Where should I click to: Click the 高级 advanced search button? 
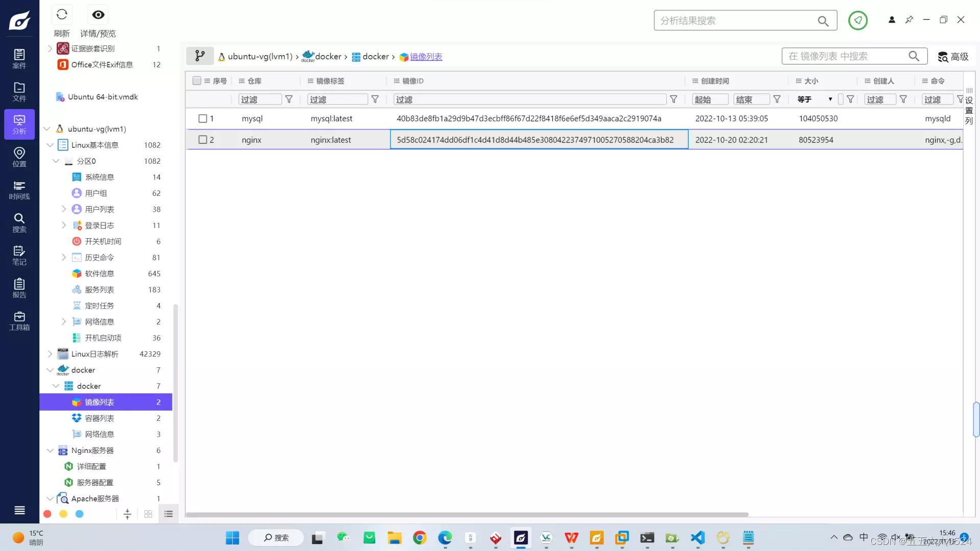(953, 57)
